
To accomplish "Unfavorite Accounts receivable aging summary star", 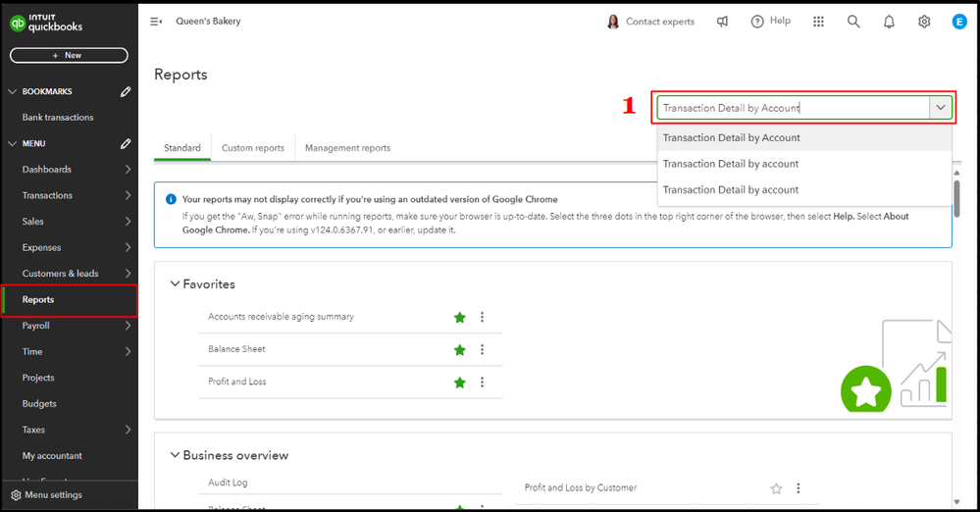I will [459, 318].
